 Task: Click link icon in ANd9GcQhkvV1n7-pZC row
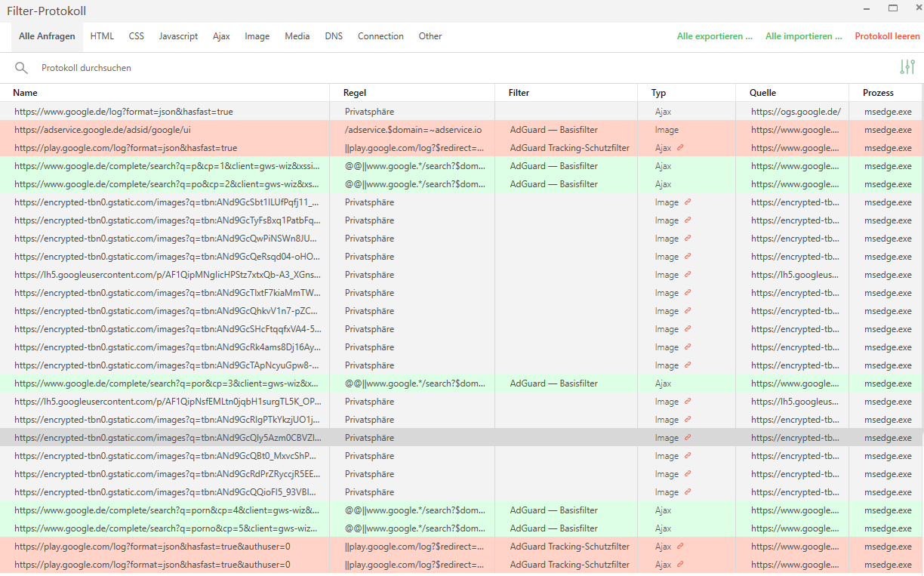(688, 311)
